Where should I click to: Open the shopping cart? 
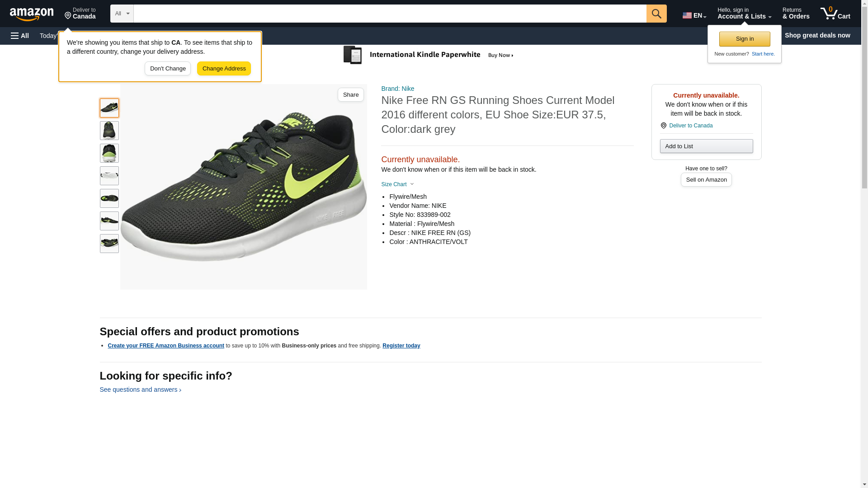click(x=835, y=14)
